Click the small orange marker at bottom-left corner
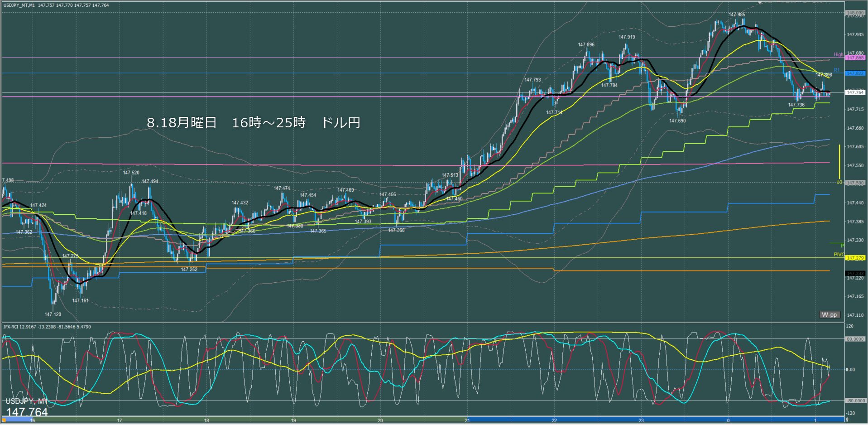The width and height of the screenshot is (868, 425). (4, 420)
